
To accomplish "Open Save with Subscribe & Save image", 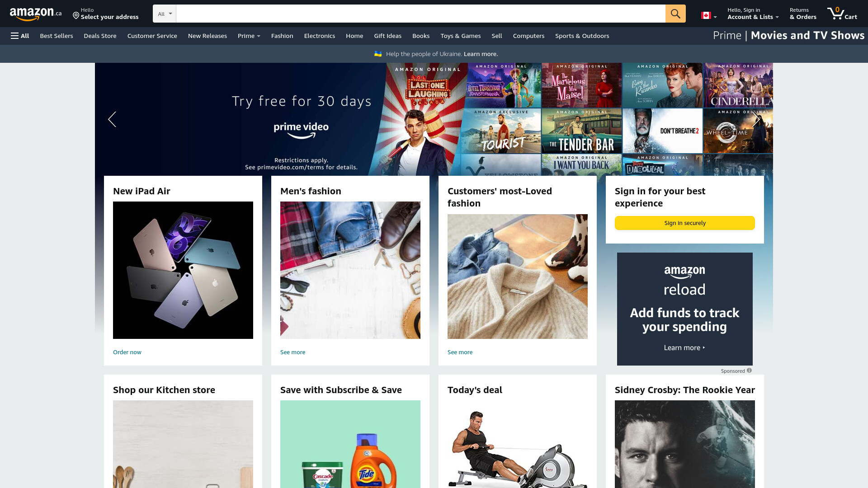I will coord(350,444).
